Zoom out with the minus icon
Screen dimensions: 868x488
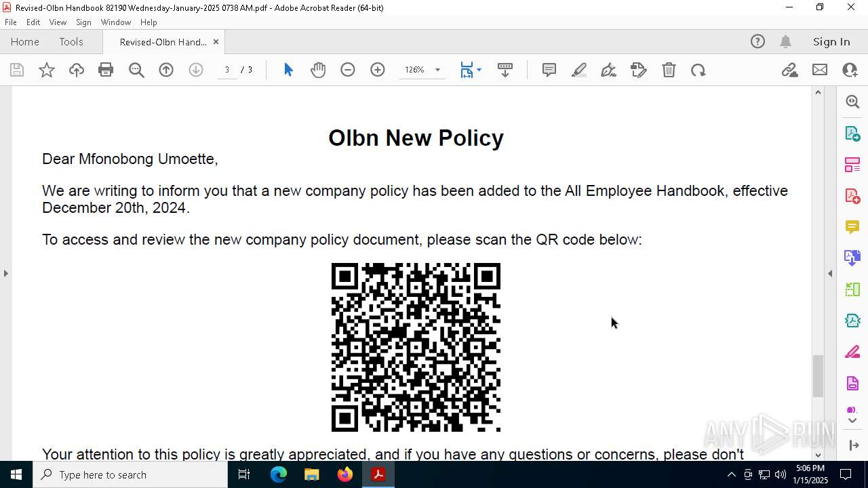[x=348, y=70]
